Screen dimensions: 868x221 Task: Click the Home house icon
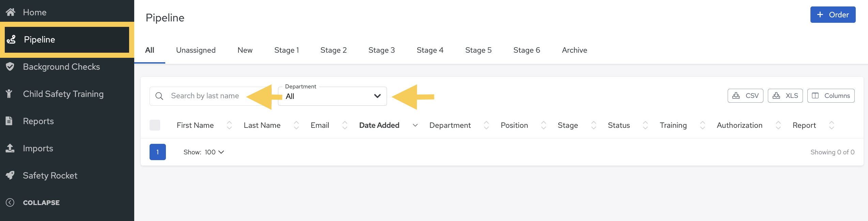[x=11, y=12]
